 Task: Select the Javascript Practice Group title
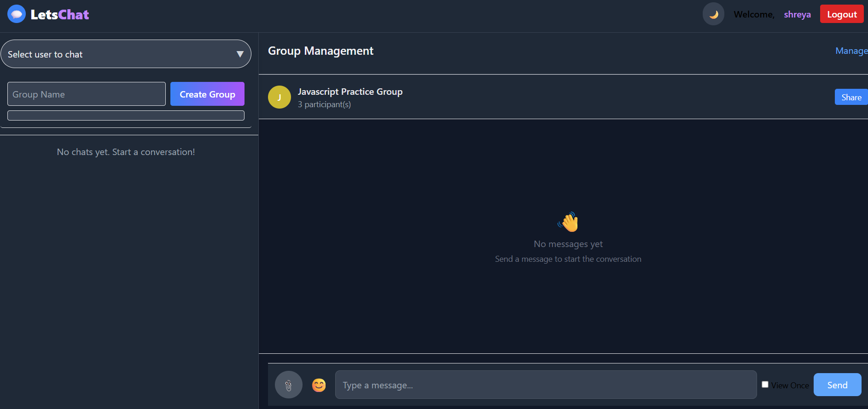(x=350, y=92)
